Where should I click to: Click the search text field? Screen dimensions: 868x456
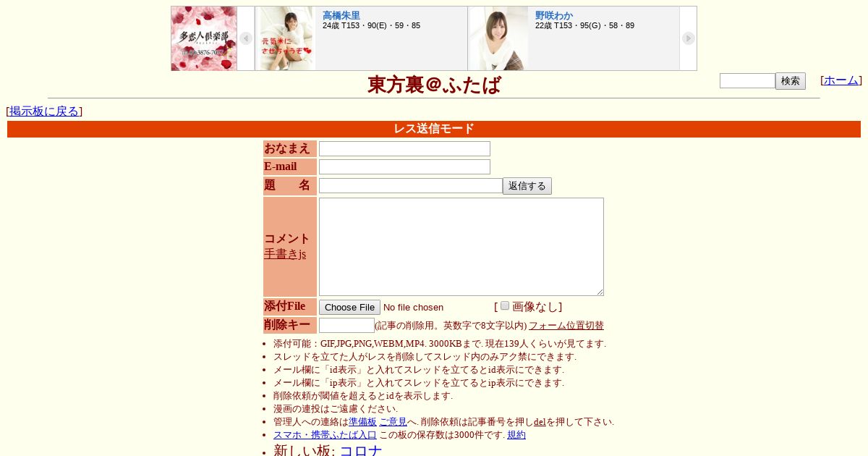click(747, 80)
